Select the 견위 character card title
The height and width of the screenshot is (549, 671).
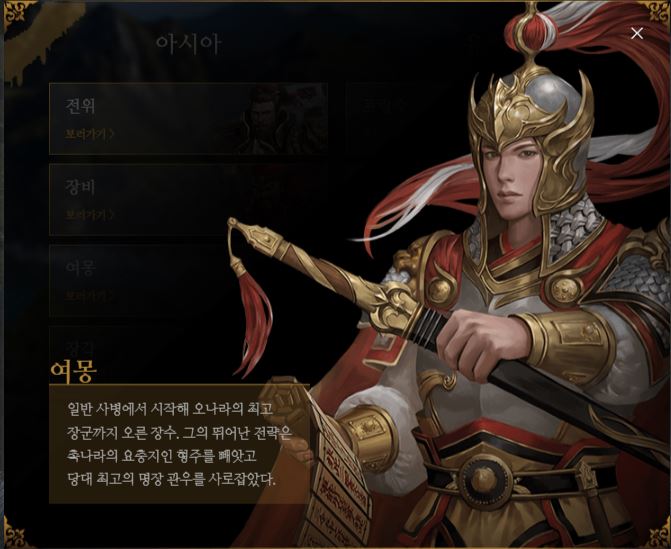click(x=80, y=106)
